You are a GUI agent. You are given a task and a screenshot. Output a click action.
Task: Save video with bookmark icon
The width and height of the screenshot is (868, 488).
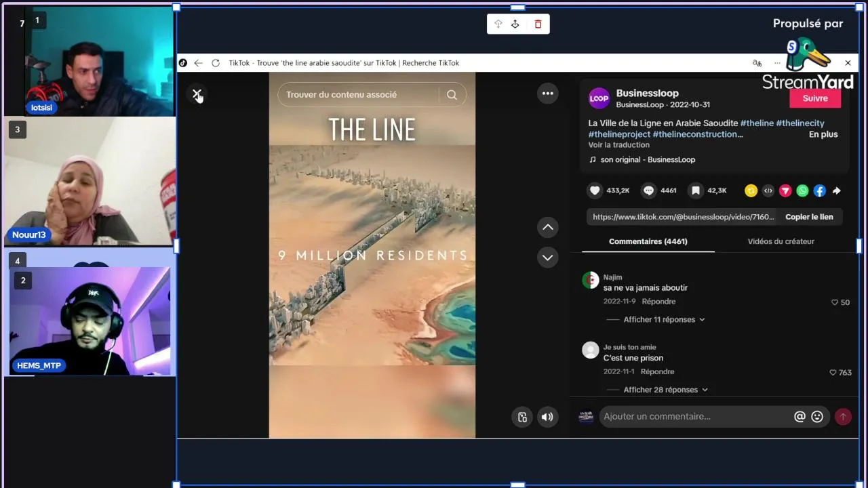tap(695, 190)
